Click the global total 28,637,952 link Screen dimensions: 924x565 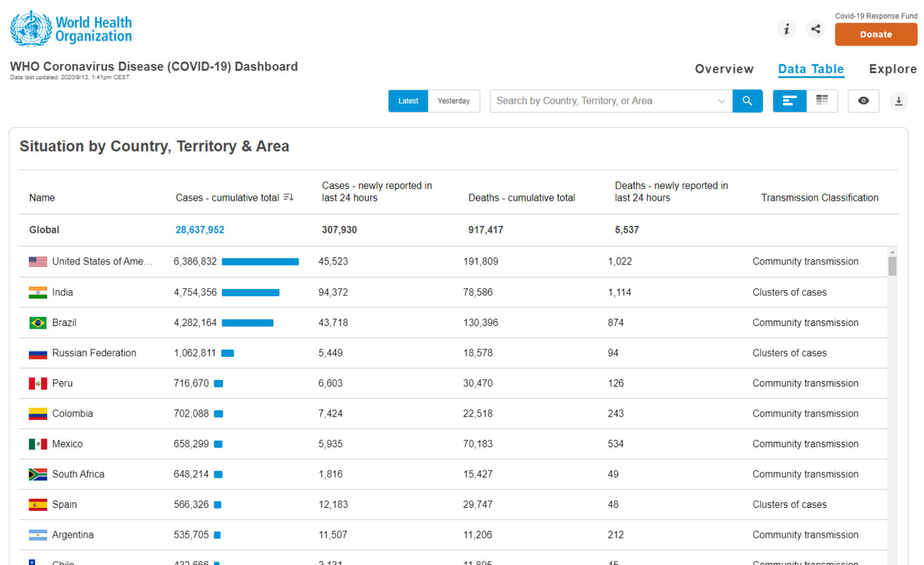coord(200,230)
